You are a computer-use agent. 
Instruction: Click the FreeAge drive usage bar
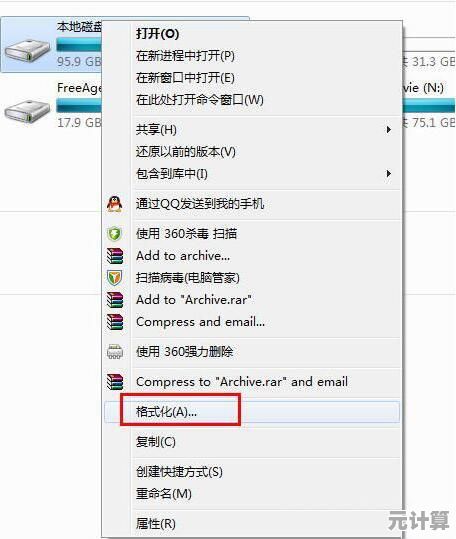click(79, 106)
